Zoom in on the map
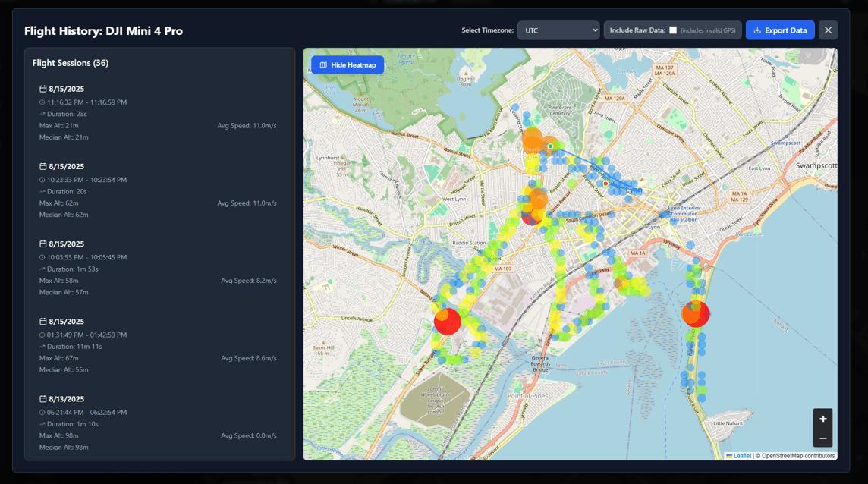868x484 pixels. click(822, 419)
